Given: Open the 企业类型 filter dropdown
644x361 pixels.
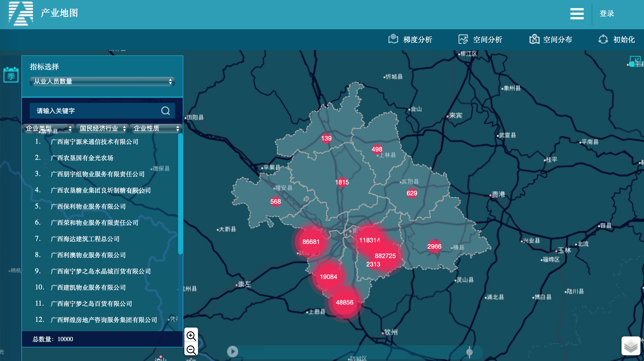Looking at the screenshot, I should click(49, 128).
